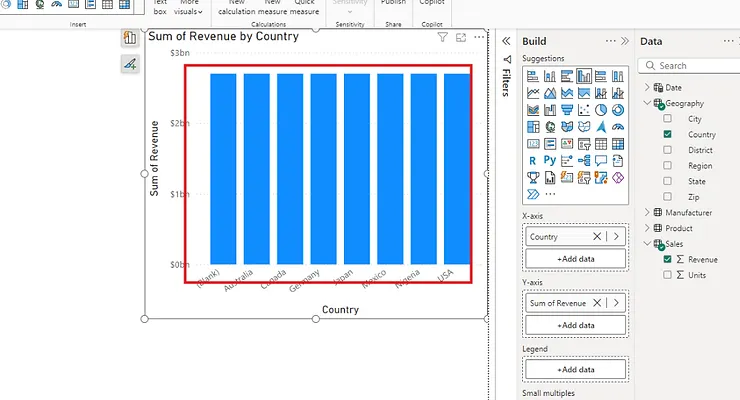Screen dimensions: 740x400
Task: Uncheck the Country field
Action: [x=667, y=134]
